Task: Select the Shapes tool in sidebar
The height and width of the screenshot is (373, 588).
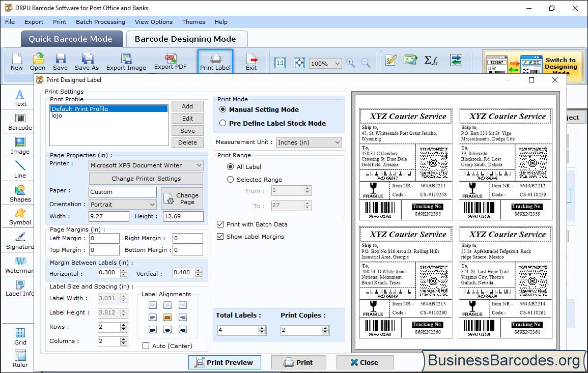Action: coord(20,194)
